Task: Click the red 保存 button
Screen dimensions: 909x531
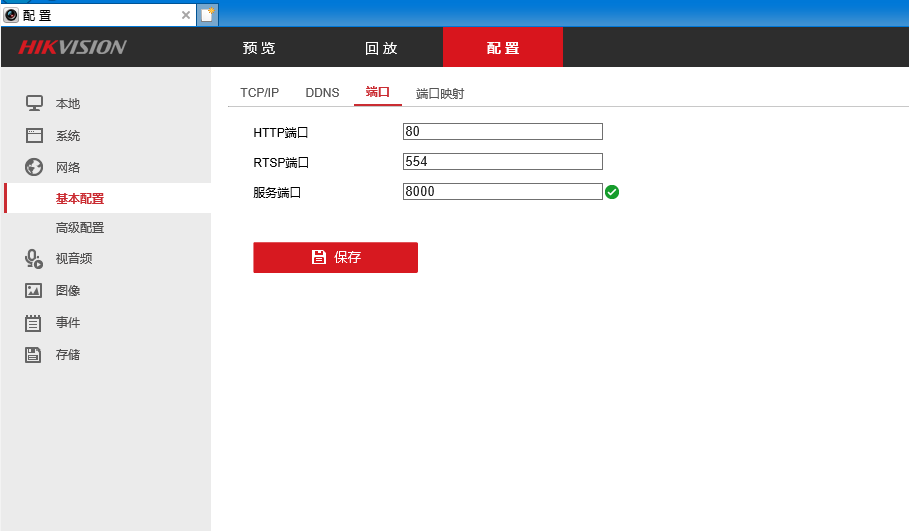Action: [x=336, y=257]
